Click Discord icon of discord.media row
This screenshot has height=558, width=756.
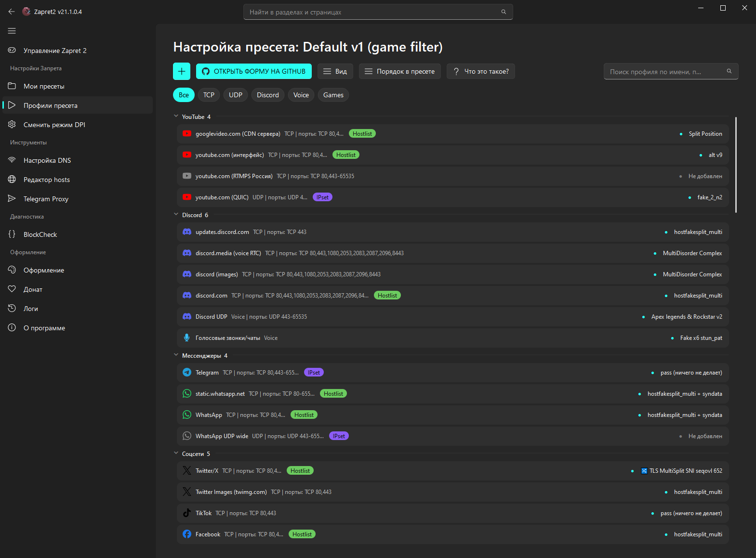(x=187, y=253)
